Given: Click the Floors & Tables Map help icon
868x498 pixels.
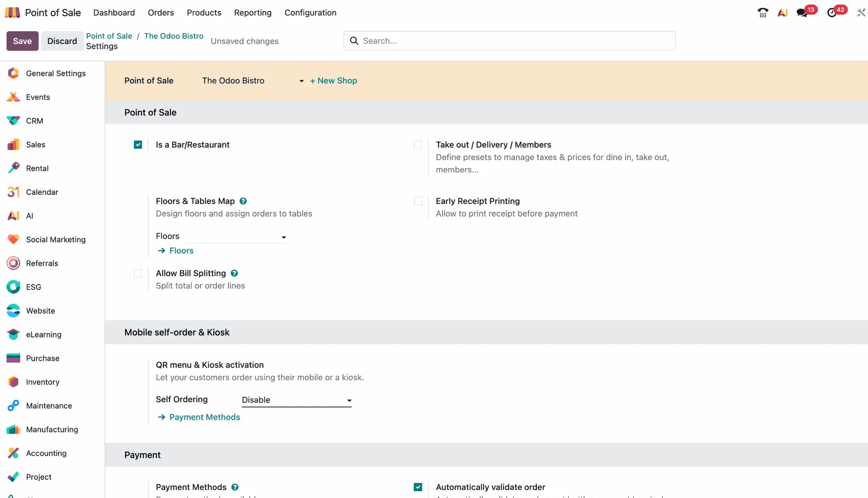Looking at the screenshot, I should (243, 201).
